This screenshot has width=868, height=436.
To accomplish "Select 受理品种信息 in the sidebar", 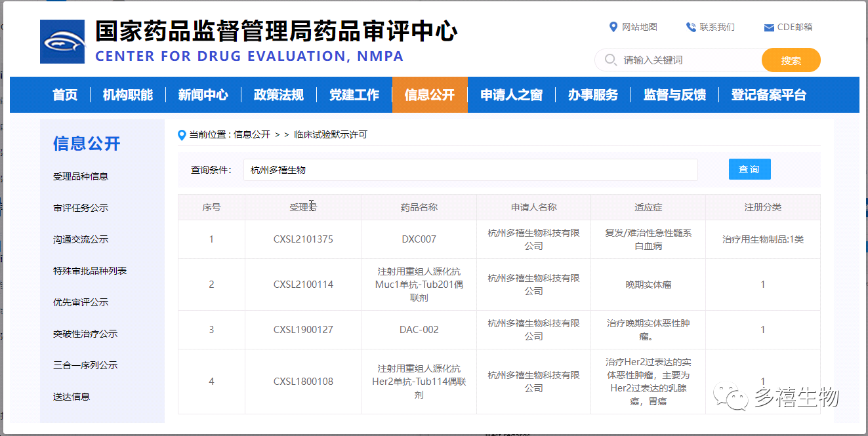I will [x=81, y=176].
